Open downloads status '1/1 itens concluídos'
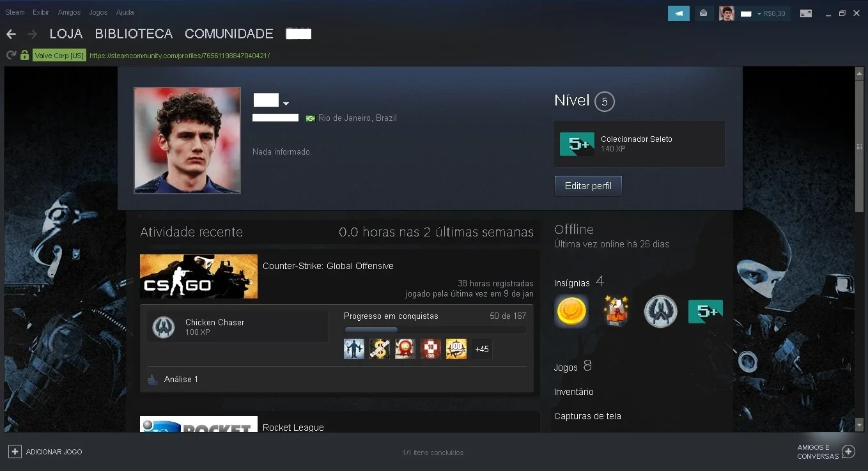The width and height of the screenshot is (868, 471). [x=433, y=452]
